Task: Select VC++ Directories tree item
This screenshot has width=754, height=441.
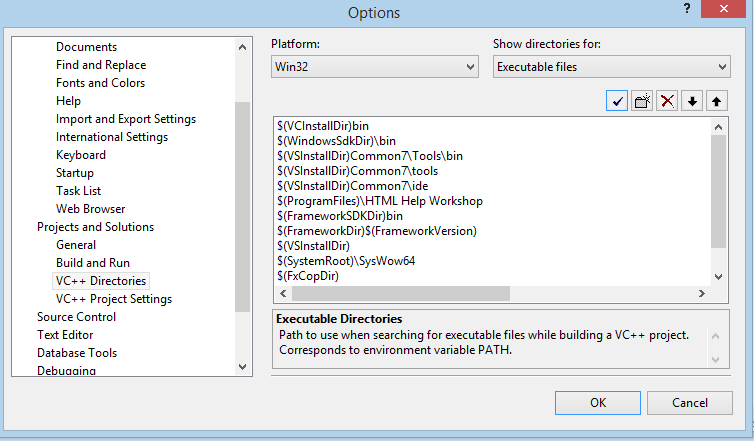Action: pos(101,281)
